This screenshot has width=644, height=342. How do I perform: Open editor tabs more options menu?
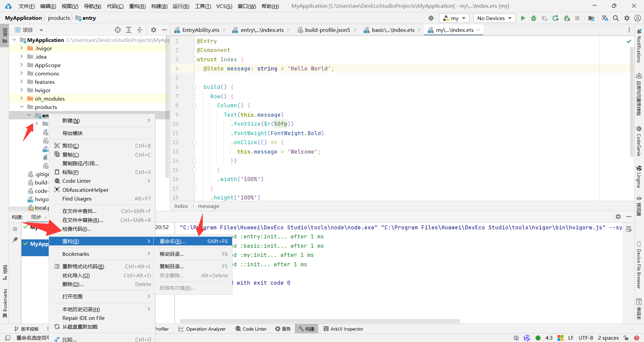pyautogui.click(x=629, y=30)
